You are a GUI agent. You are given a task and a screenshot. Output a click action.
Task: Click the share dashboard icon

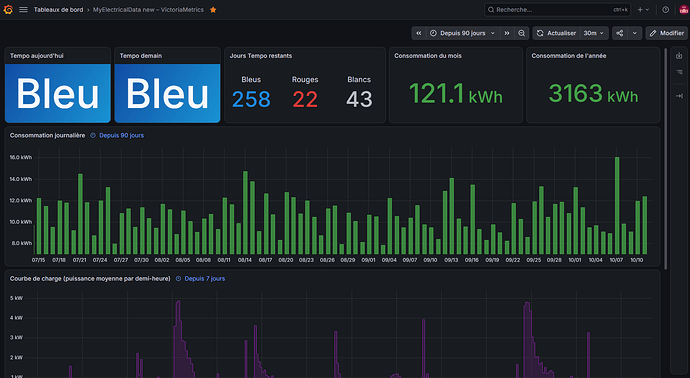coord(620,33)
